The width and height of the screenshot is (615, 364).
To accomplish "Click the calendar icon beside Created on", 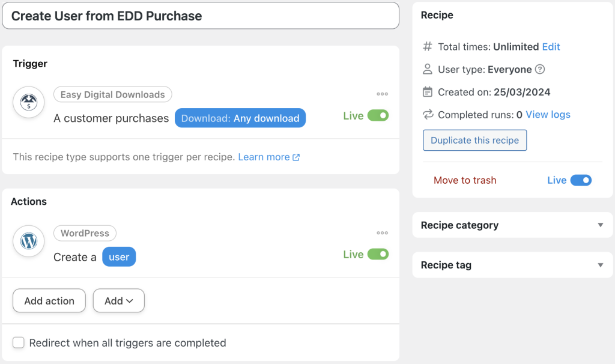I will [428, 92].
